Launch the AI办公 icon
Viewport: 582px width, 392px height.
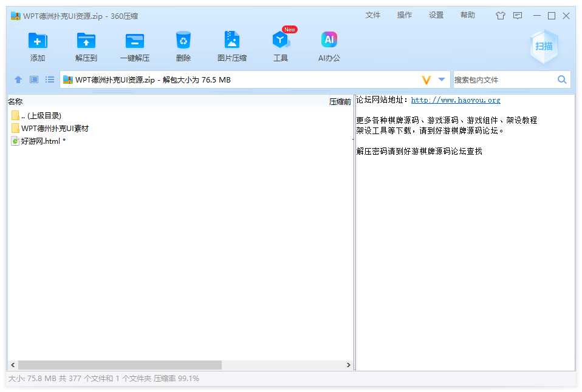[329, 39]
